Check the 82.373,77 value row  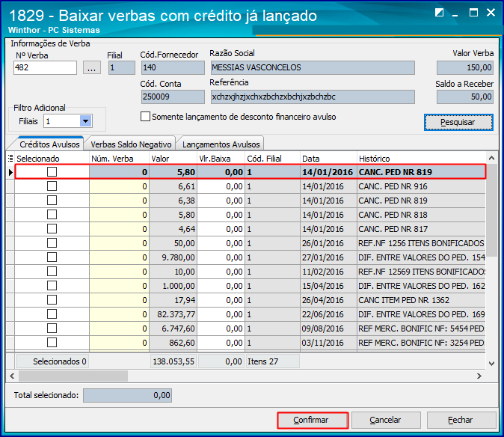pyautogui.click(x=52, y=314)
